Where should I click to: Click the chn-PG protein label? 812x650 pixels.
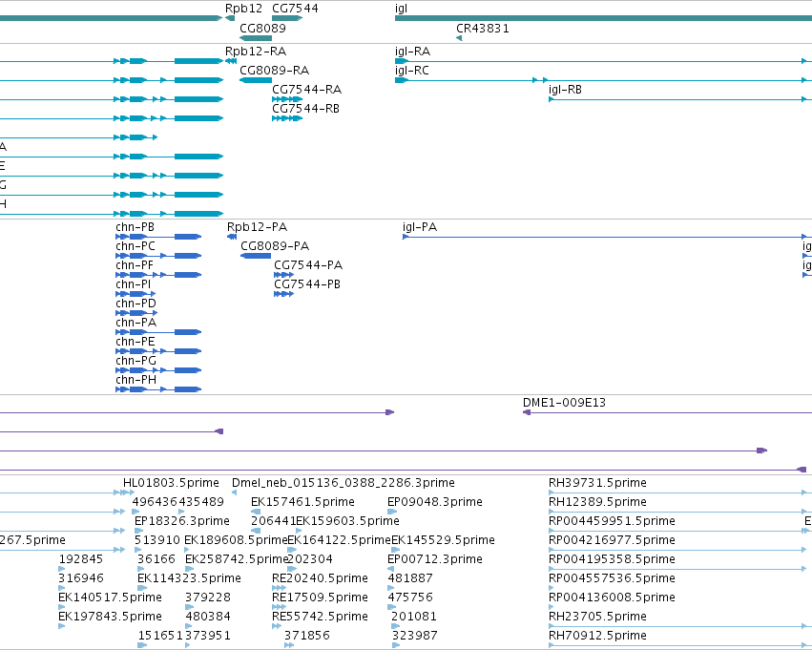(x=136, y=361)
